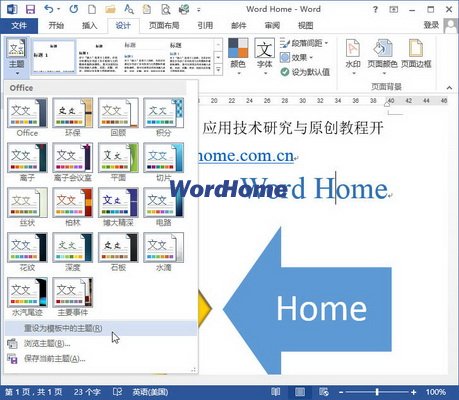Select the 电路 theme thumbnail
The image size is (459, 400).
[x=163, y=203]
